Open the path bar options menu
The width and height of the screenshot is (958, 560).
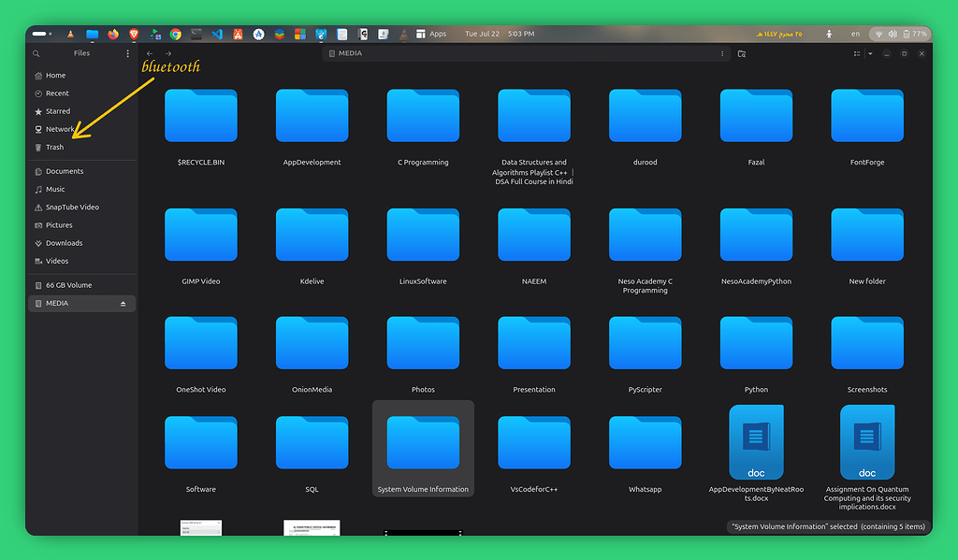point(721,53)
